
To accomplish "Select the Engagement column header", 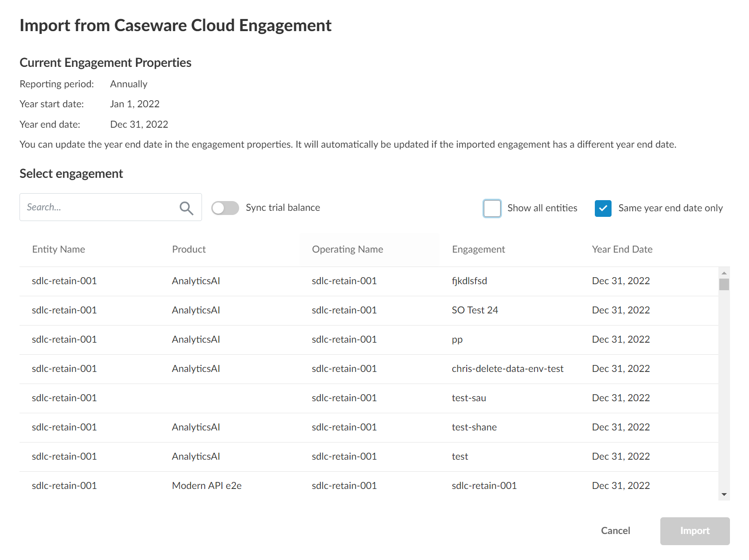I will [478, 249].
